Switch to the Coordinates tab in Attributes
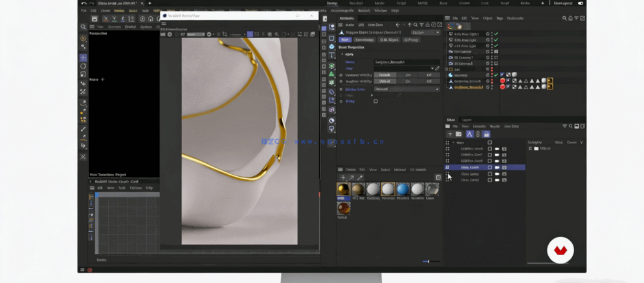 coord(364,40)
